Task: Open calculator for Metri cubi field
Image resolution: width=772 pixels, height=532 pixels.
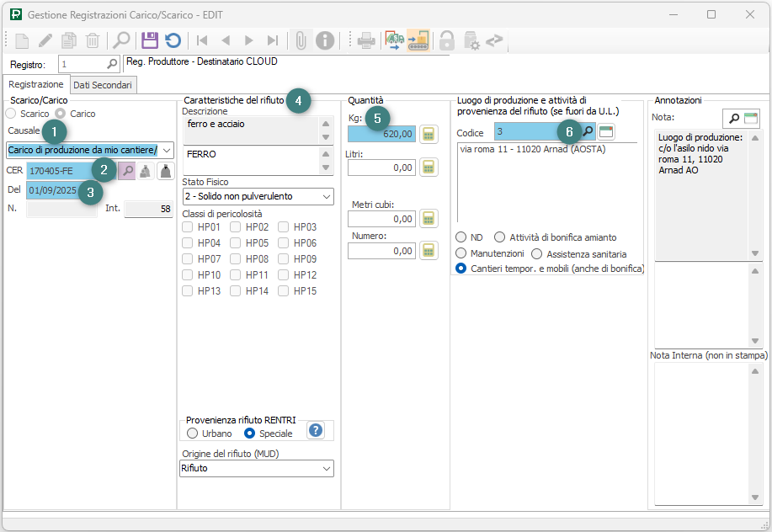Action: [429, 219]
